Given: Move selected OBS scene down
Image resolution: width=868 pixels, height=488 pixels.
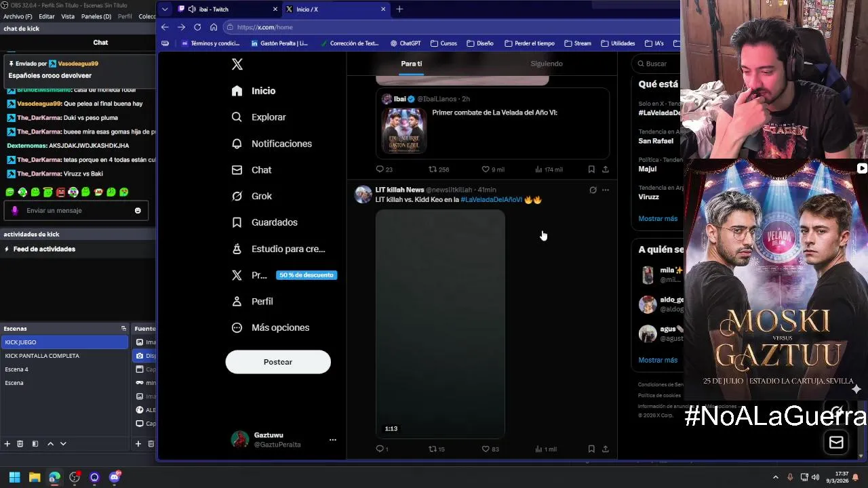Looking at the screenshot, I should 63,444.
